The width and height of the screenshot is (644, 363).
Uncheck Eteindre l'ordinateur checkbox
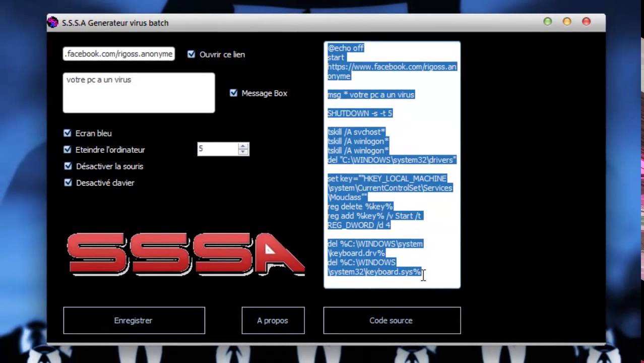(68, 150)
